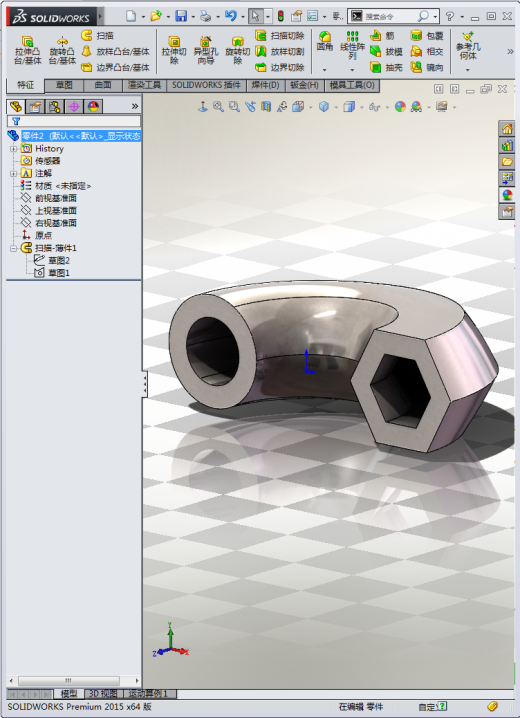Collapse the 扫描-薄件1 feature node

click(x=13, y=248)
